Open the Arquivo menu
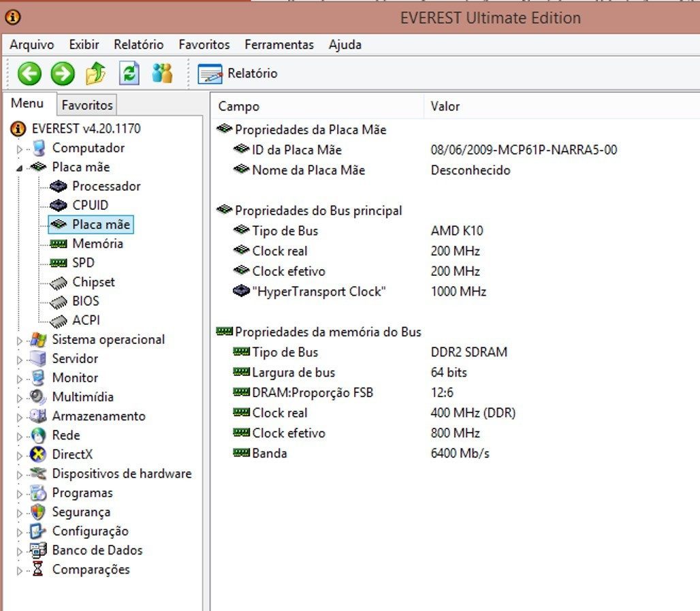 (32, 45)
